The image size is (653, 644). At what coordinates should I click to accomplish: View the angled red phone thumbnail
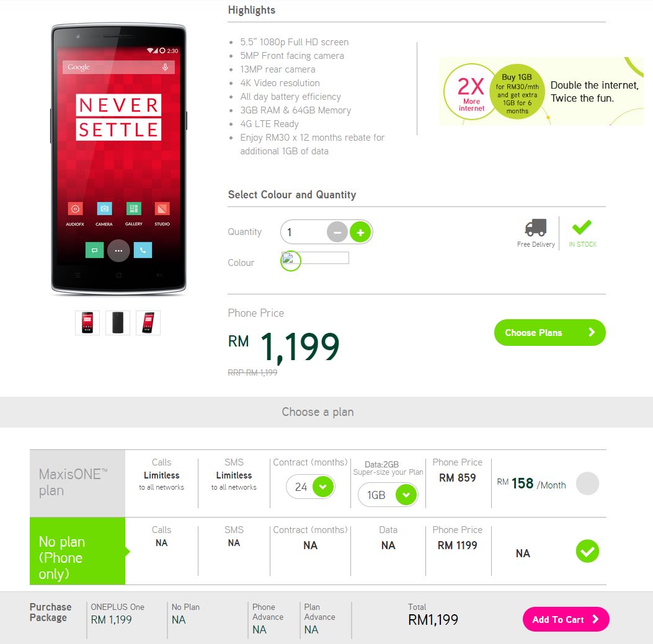(x=148, y=323)
